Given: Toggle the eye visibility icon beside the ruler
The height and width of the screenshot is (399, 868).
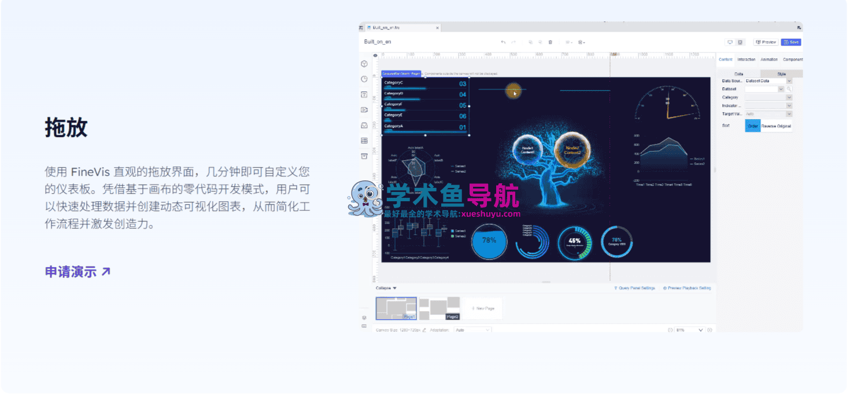Looking at the screenshot, I should pos(375,56).
